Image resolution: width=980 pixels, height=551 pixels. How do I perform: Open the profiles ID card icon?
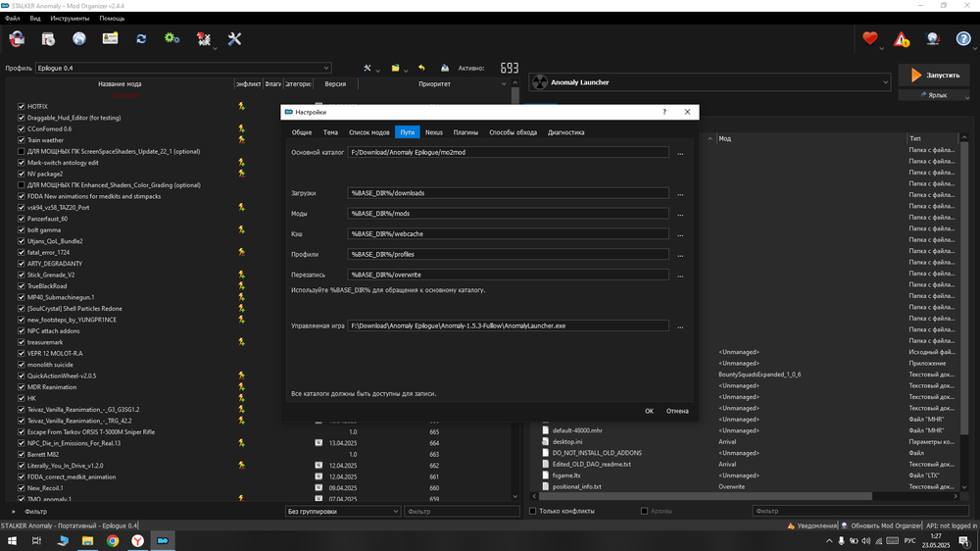[110, 39]
